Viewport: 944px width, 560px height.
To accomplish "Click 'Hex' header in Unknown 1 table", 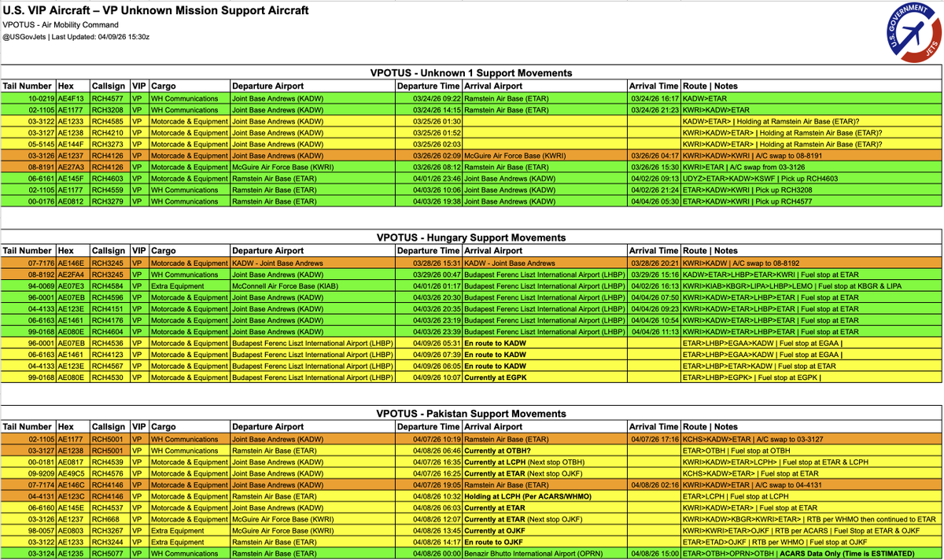I will tap(72, 86).
